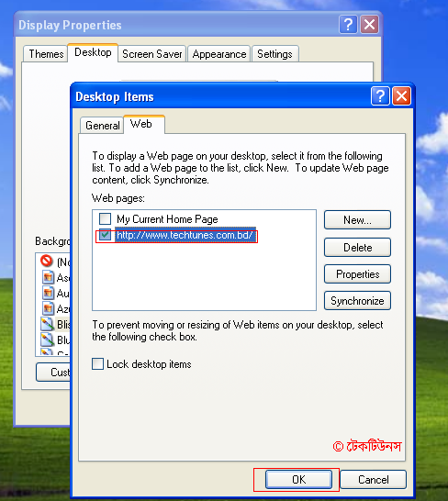Select the Bliss wallpaper icon in background list
Image resolution: width=448 pixels, height=501 pixels.
click(x=47, y=324)
